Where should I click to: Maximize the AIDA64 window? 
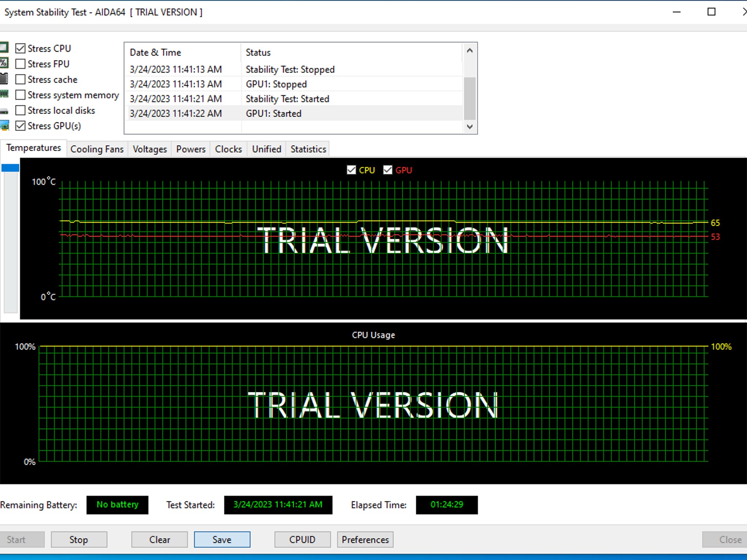point(711,12)
